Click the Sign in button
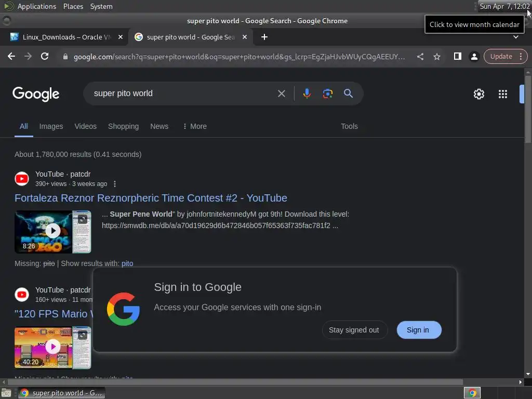 pos(418,330)
